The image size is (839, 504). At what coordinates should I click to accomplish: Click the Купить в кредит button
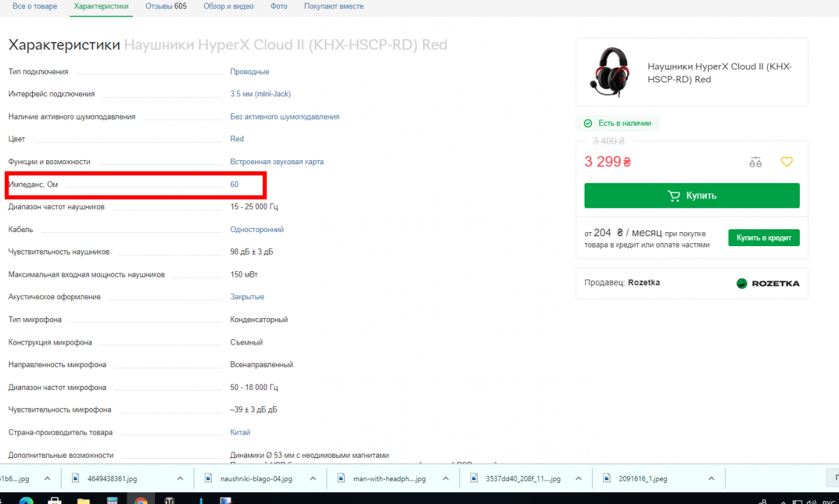(x=763, y=238)
